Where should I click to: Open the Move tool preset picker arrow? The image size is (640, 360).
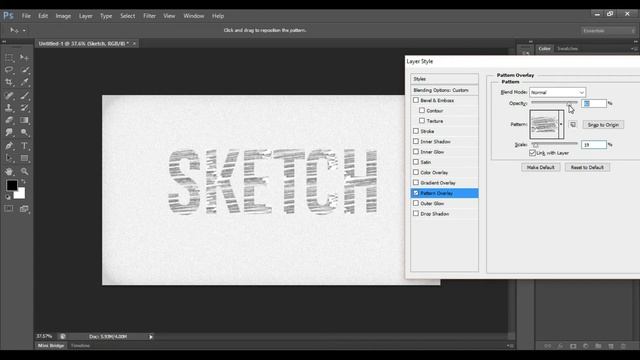[24, 30]
